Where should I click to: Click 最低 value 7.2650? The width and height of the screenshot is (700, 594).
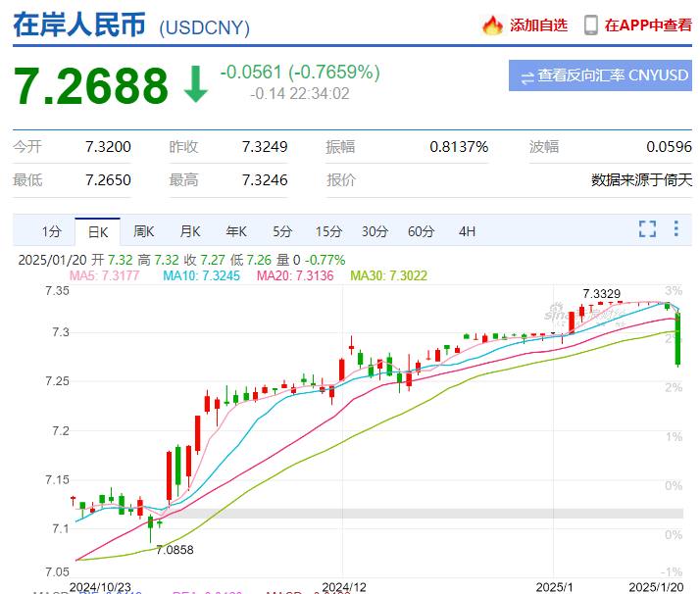108,180
